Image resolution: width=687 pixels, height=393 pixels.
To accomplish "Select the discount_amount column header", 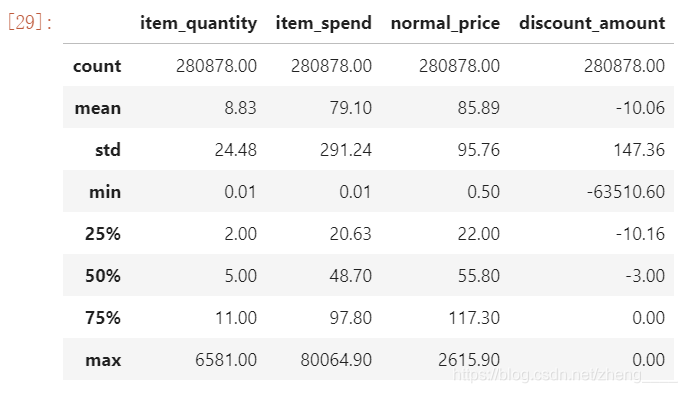I will pos(592,23).
